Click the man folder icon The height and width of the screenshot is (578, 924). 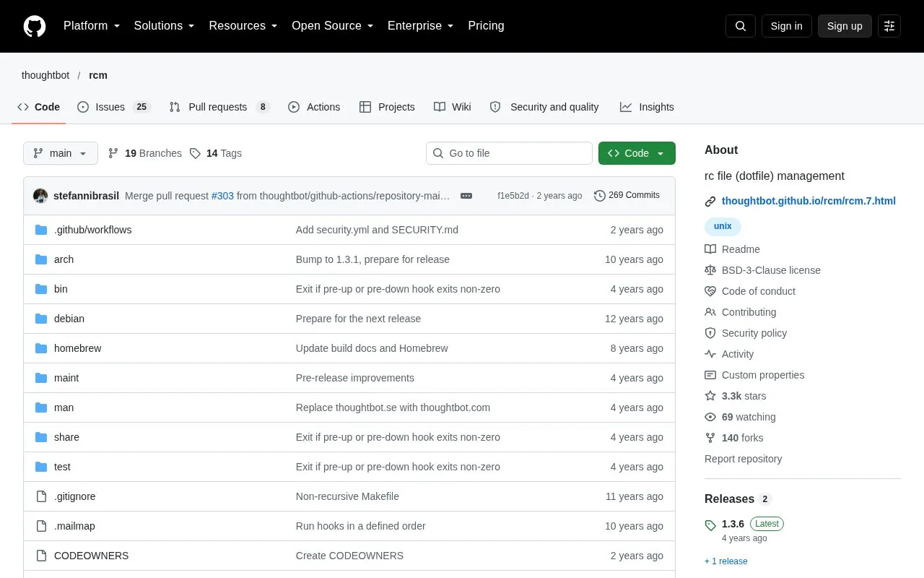(41, 407)
